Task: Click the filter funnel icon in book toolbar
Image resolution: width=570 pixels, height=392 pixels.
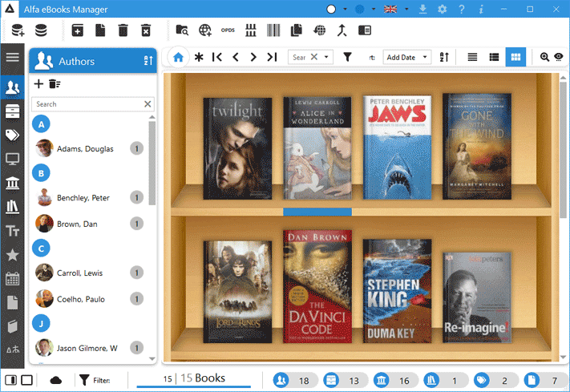Action: [347, 57]
